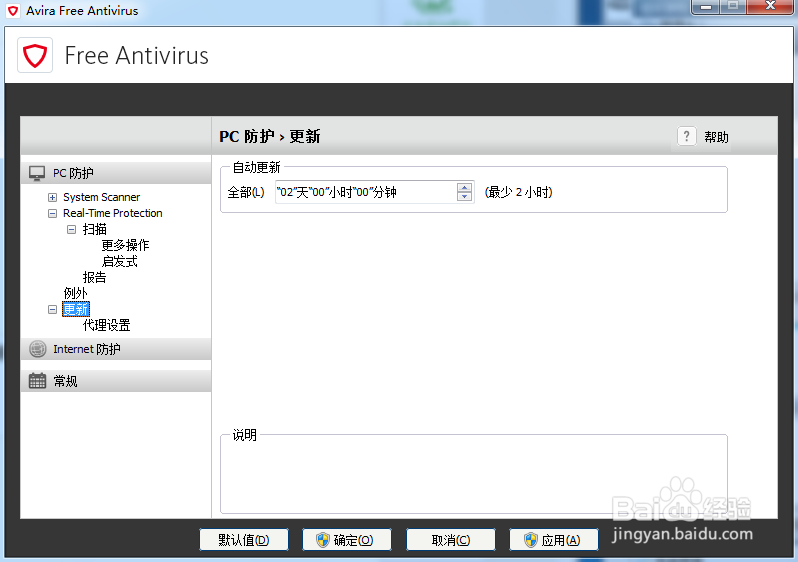Click the 应用(A) apply button
This screenshot has height=562, width=798.
tap(554, 540)
